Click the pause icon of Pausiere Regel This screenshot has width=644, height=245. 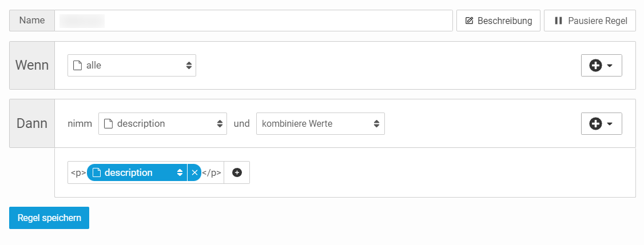tap(558, 21)
